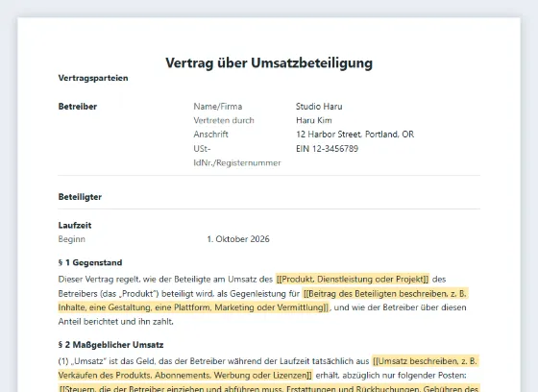This screenshot has height=392, width=538.
Task: Edit the "Haru Kim" value
Action: coord(314,120)
